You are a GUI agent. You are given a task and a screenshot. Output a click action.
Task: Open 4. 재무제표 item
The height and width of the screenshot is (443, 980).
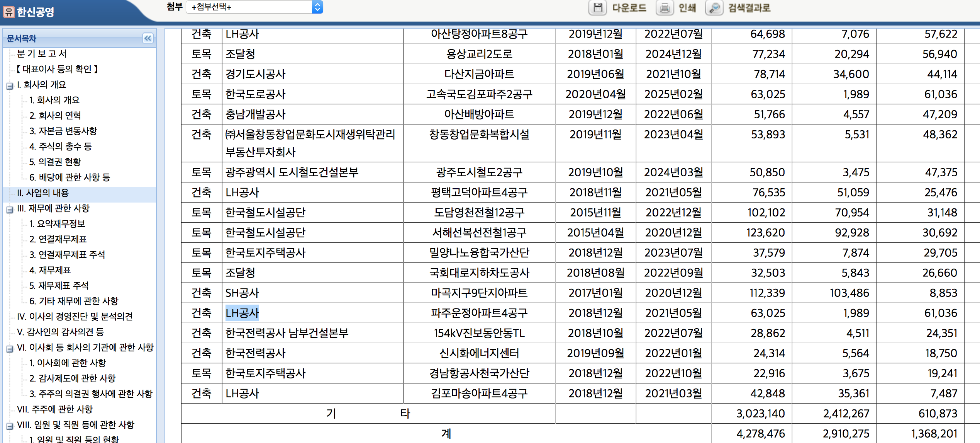50,270
